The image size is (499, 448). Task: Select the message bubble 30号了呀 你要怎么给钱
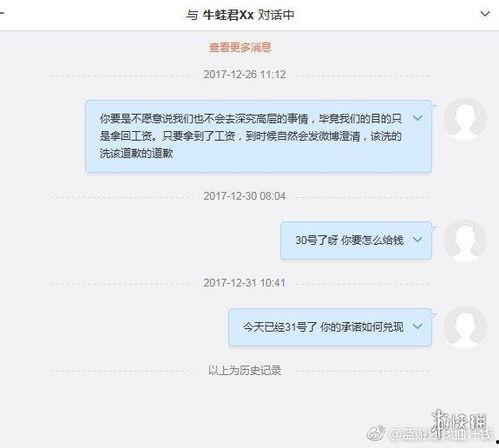click(356, 240)
